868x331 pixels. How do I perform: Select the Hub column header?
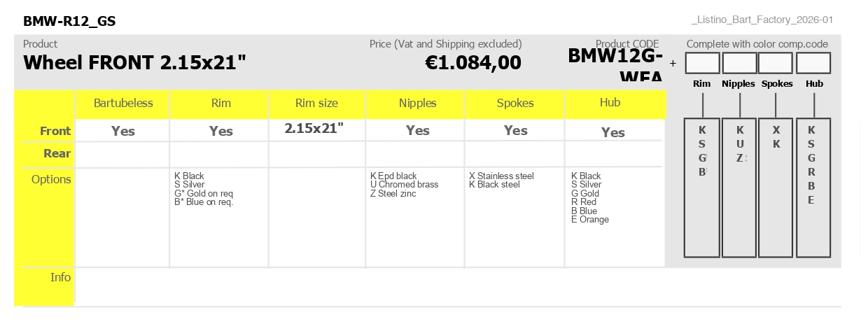pyautogui.click(x=610, y=103)
